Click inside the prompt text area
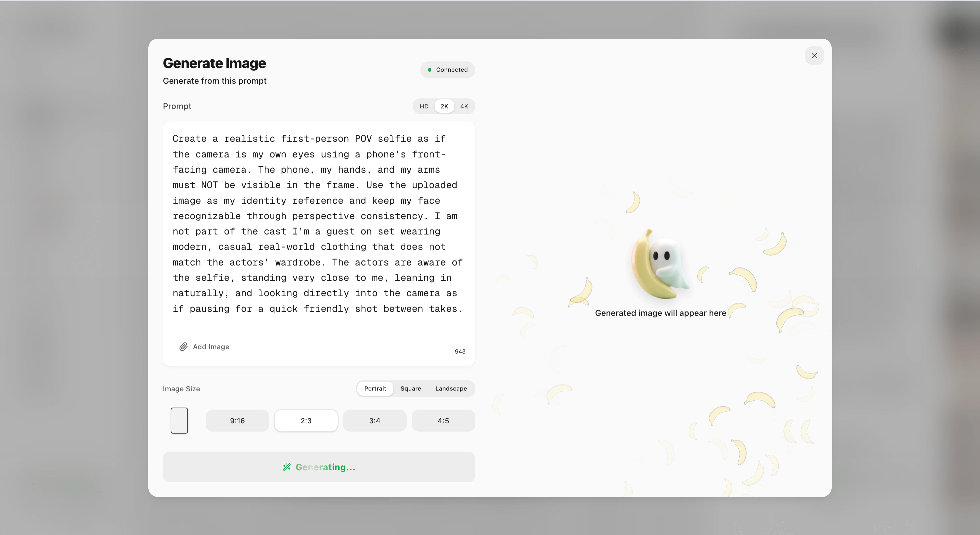980x535 pixels. tap(318, 223)
